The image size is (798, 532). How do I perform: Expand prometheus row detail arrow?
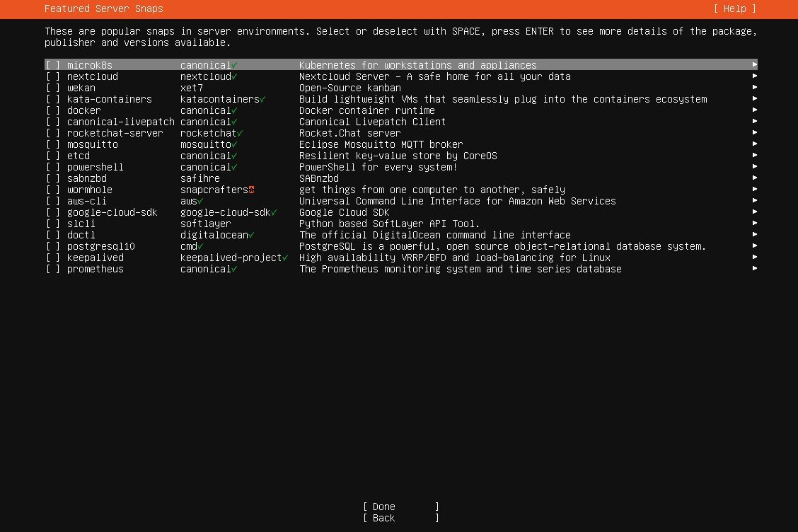point(755,268)
